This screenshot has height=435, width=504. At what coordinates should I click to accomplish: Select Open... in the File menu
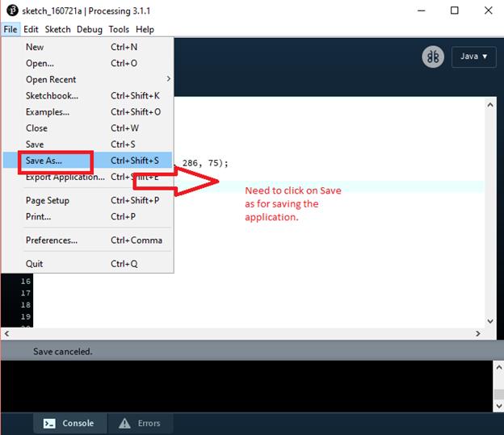[87, 63]
